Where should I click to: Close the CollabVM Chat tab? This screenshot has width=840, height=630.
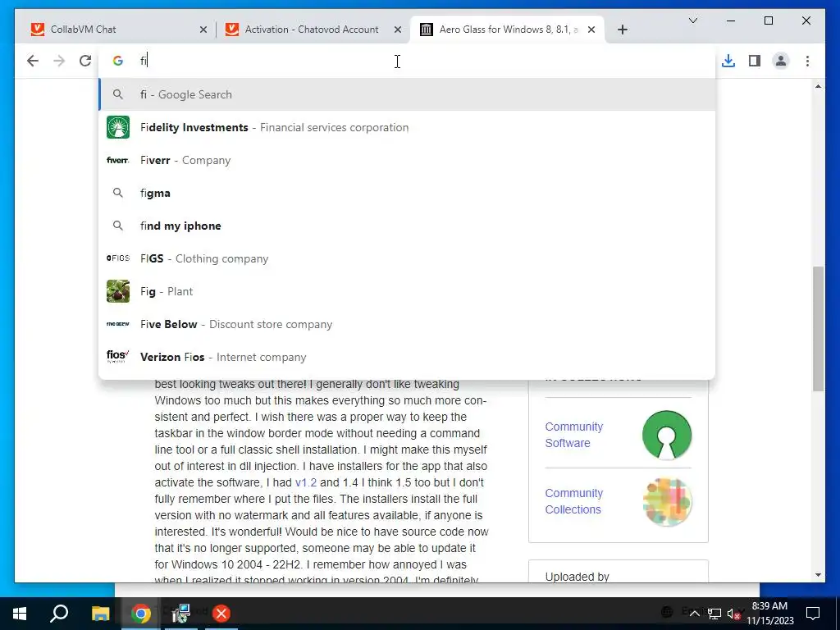pyautogui.click(x=203, y=30)
